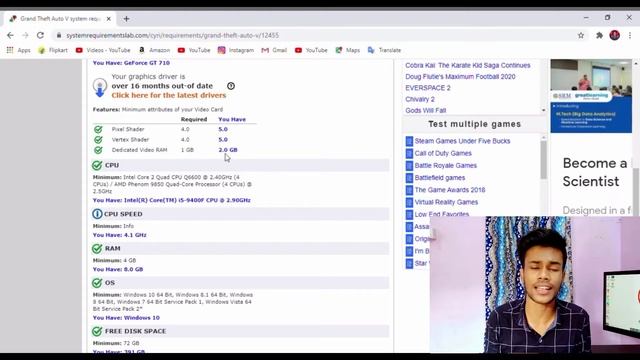
Task: Go back to the previous page
Action: pyautogui.click(x=10, y=36)
